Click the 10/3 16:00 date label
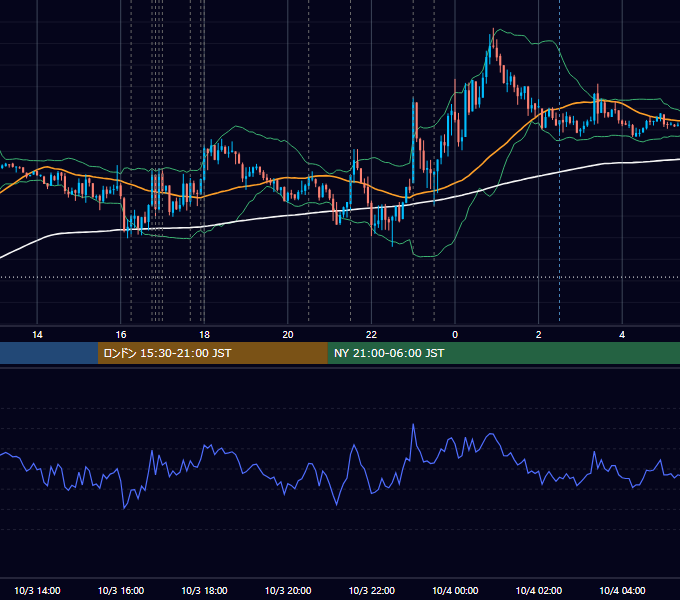Viewport: 680px width, 600px height. click(x=121, y=590)
